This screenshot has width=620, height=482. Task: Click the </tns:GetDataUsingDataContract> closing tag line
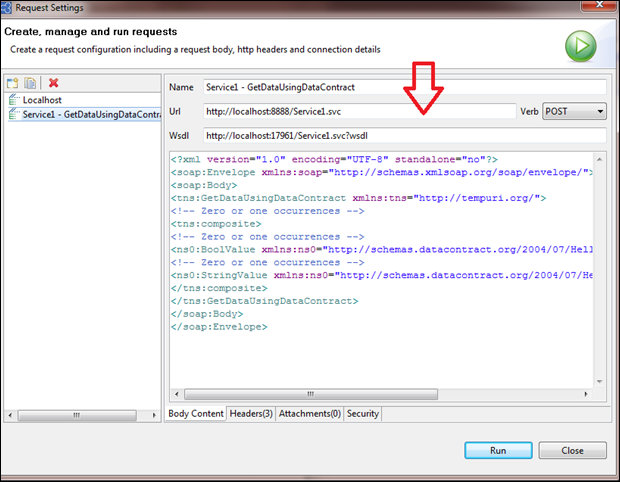pos(265,301)
